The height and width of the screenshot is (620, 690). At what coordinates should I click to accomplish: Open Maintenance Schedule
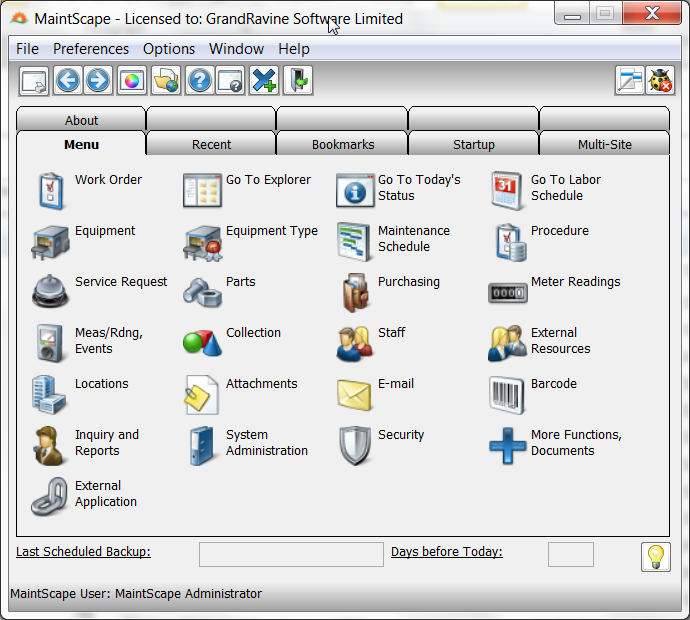(x=354, y=242)
